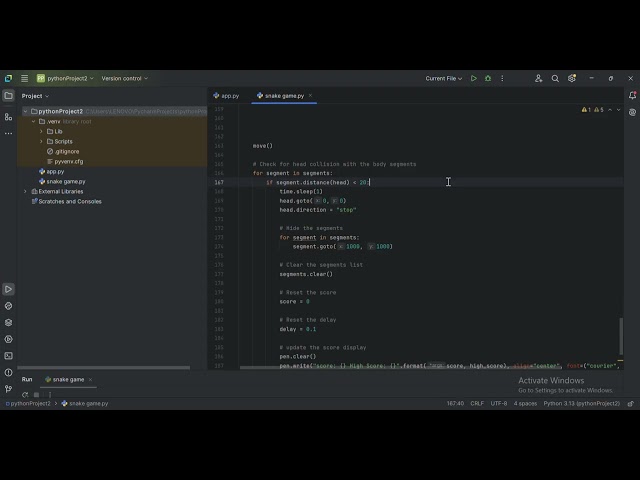
Task: Collapse the .venv folder
Action: (x=33, y=122)
